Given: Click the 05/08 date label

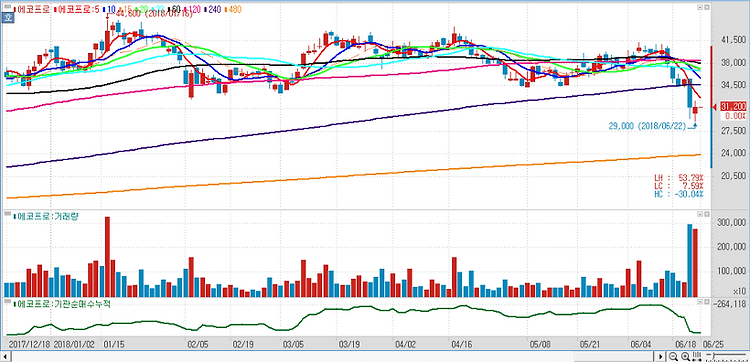Looking at the screenshot, I should (x=539, y=344).
